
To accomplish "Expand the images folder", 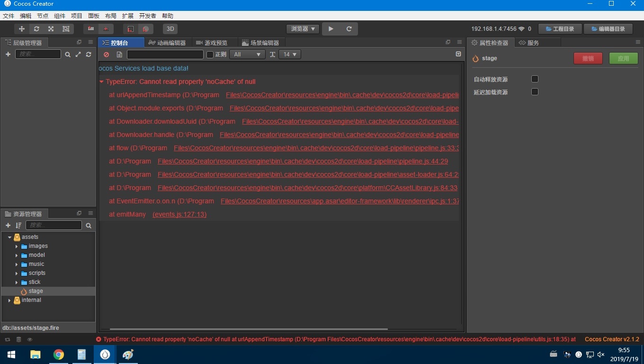I will coord(17,246).
